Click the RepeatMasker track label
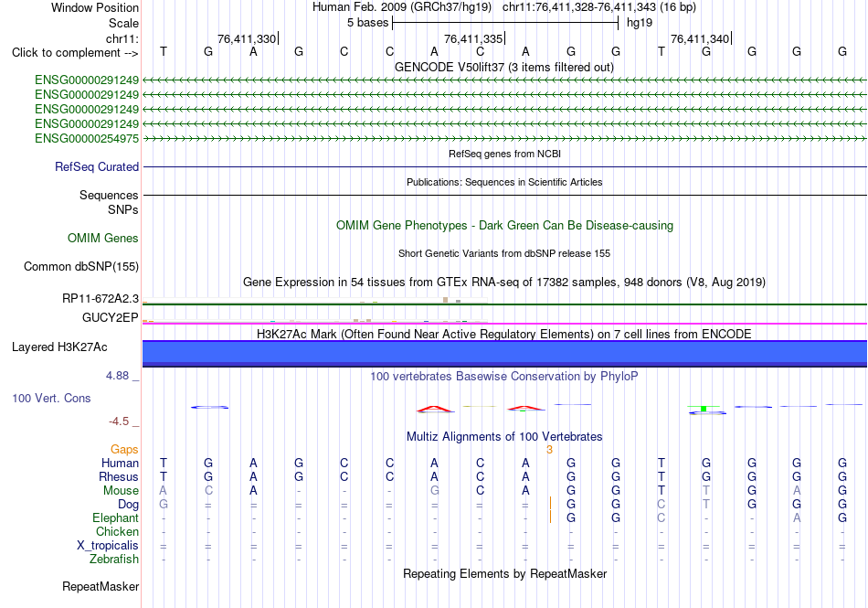 [x=101, y=586]
